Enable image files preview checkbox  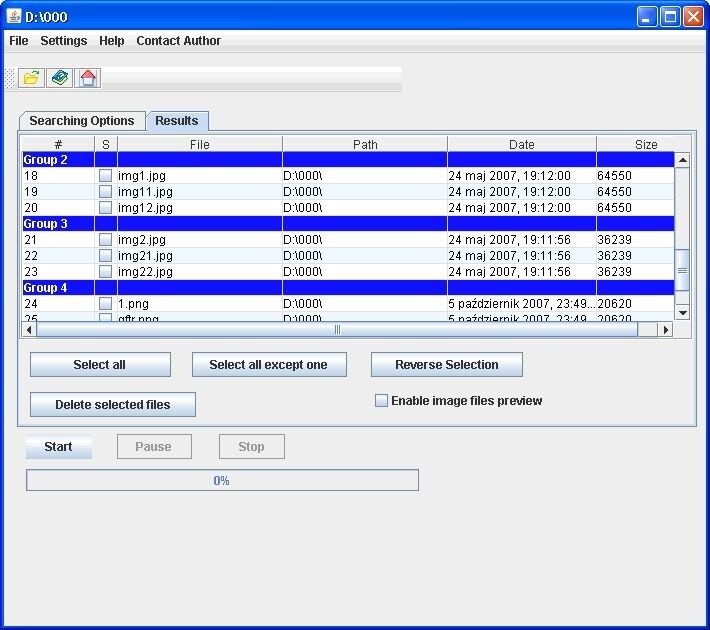[x=381, y=400]
